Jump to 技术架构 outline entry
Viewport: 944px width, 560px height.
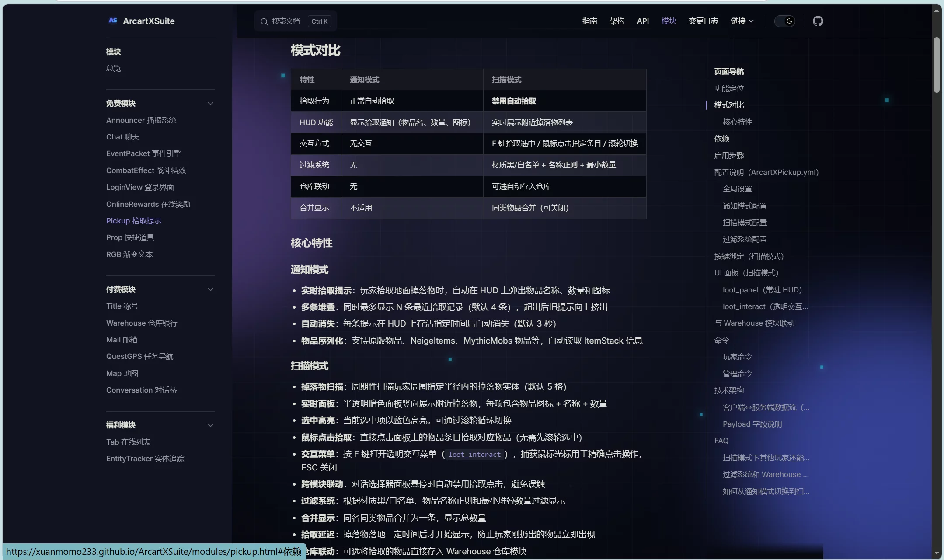[729, 390]
